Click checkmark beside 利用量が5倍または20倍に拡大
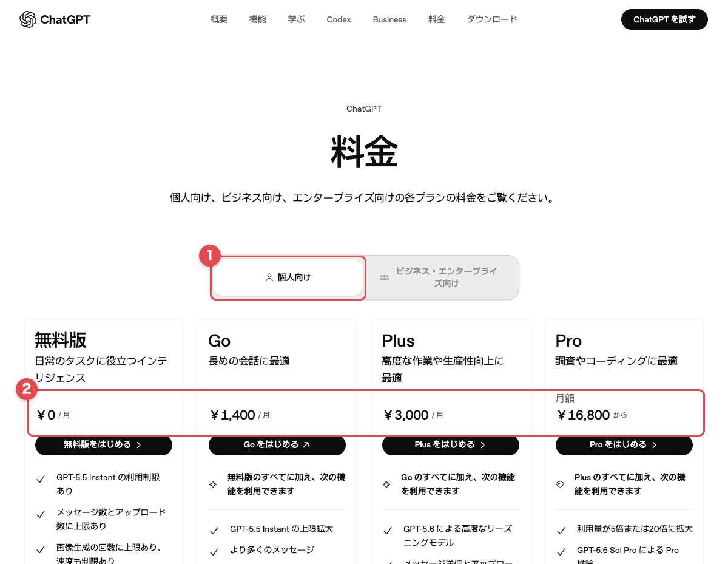Screen dimensions: 728x564 561,531
